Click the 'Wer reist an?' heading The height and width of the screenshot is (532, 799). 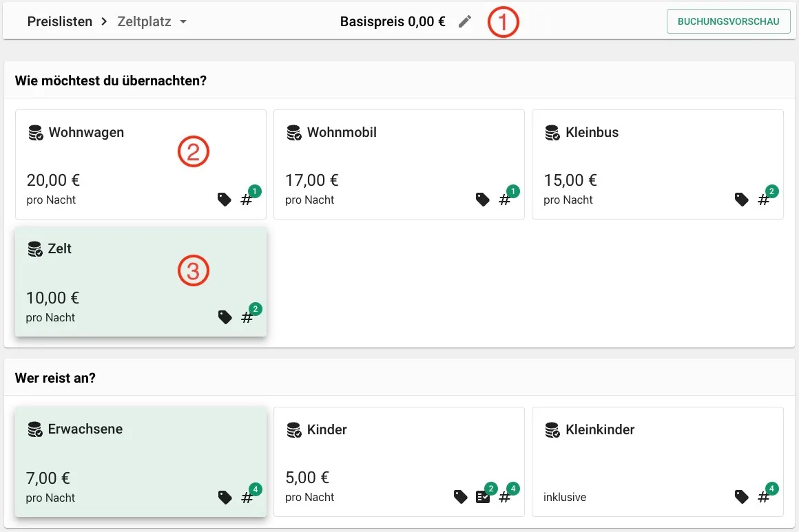[55, 378]
